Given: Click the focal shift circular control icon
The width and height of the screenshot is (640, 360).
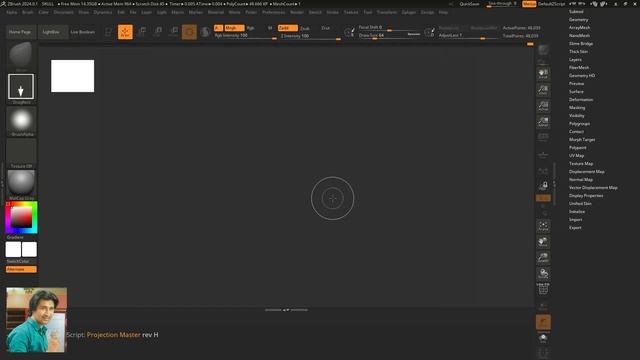Looking at the screenshot, I should click(x=349, y=31).
